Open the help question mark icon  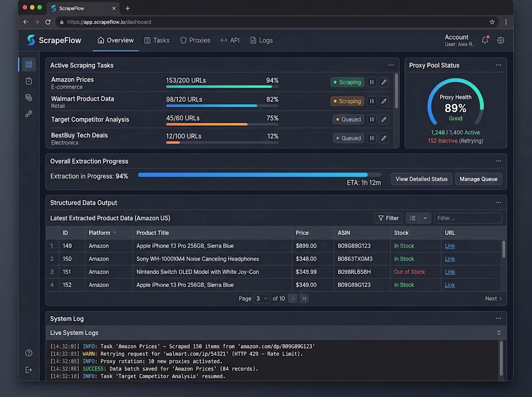[x=29, y=353]
